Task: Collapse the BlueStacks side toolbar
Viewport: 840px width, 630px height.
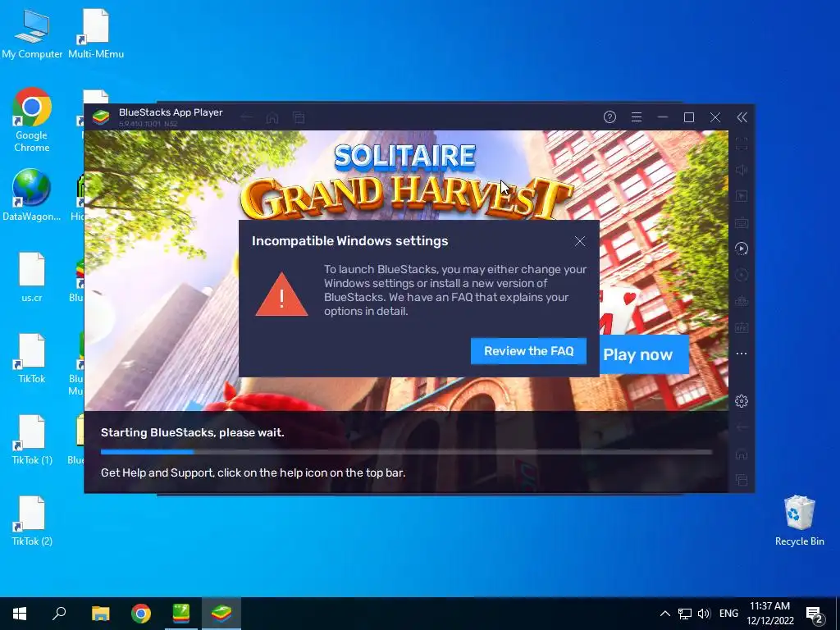Action: coord(742,117)
